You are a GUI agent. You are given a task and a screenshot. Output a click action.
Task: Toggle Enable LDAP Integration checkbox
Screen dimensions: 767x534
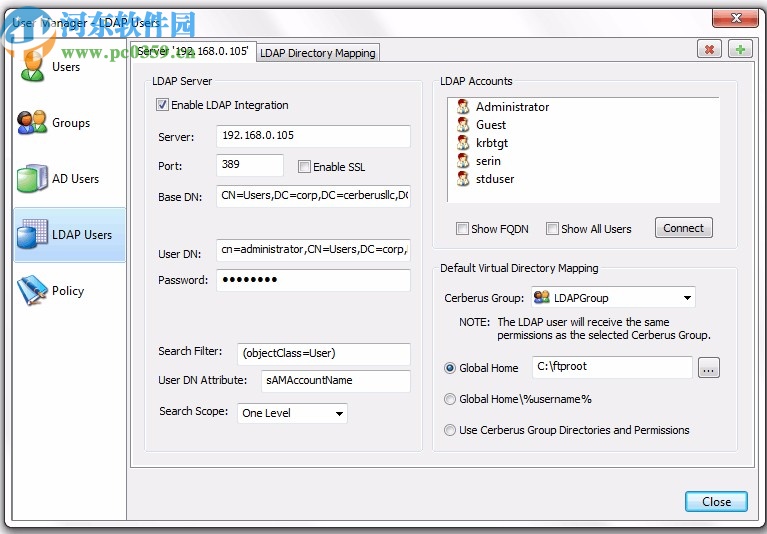tap(162, 105)
